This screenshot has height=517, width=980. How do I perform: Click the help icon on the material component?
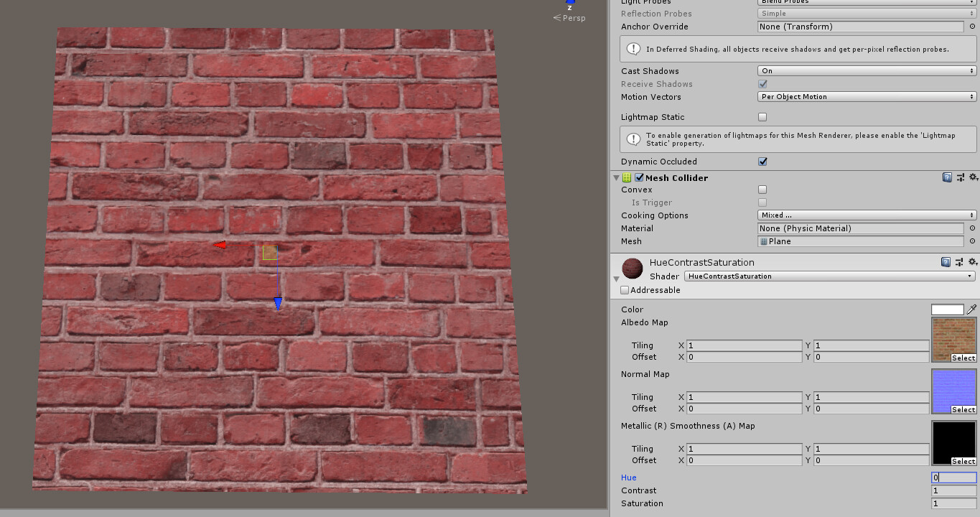946,262
